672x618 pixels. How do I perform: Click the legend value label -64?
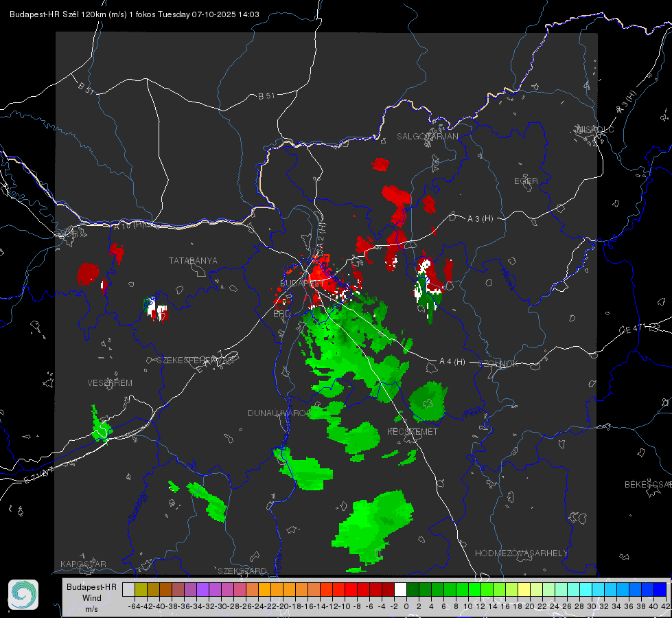(x=135, y=606)
